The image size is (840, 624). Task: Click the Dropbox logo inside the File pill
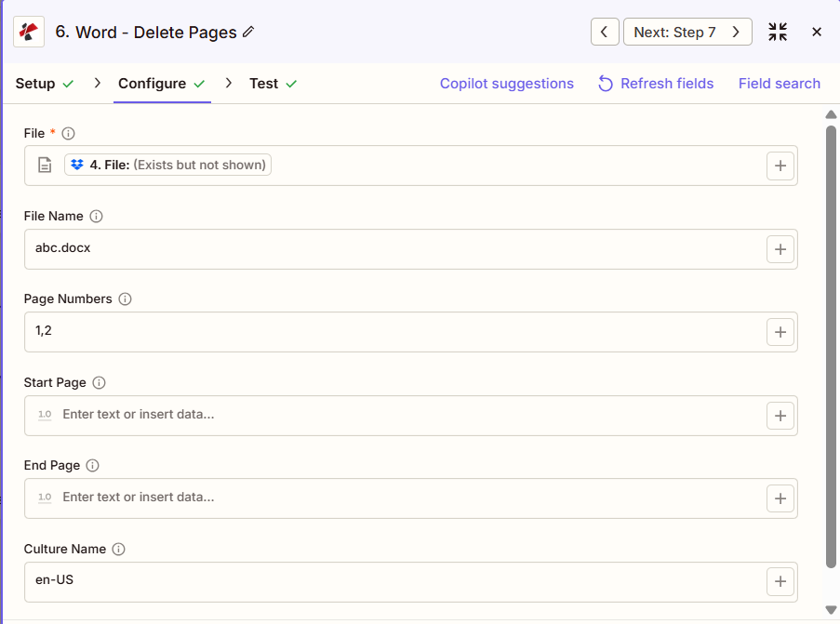coord(77,165)
